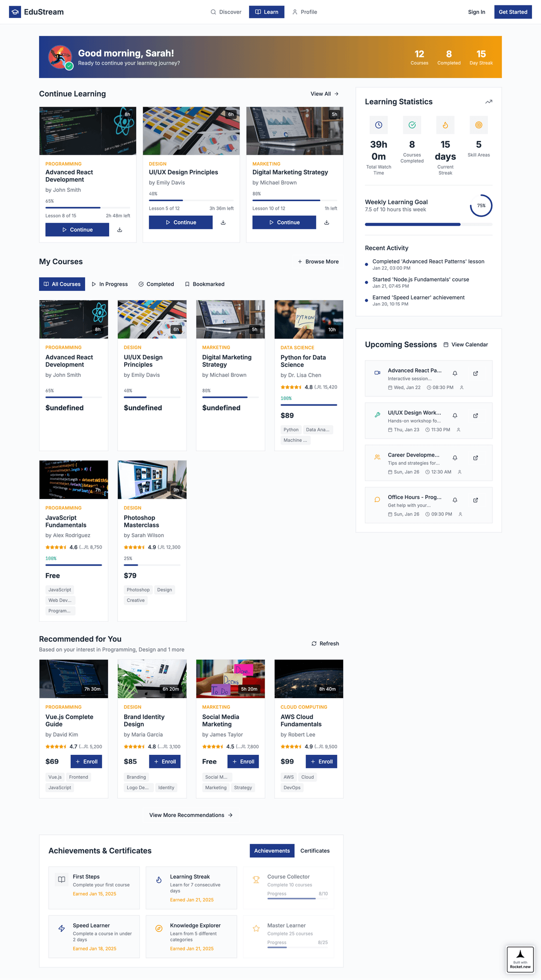This screenshot has height=980, width=541.
Task: Click the First Steps book achievement icon
Action: [62, 879]
